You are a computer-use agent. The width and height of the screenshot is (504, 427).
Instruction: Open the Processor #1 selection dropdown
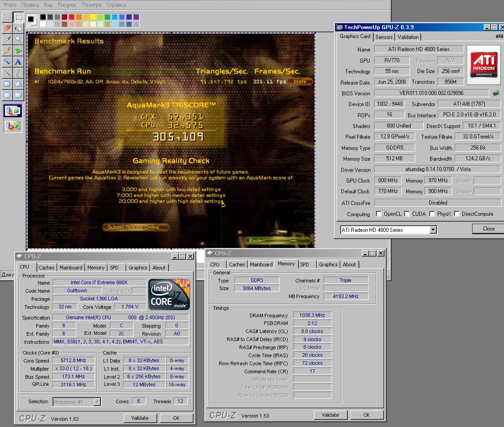click(97, 401)
